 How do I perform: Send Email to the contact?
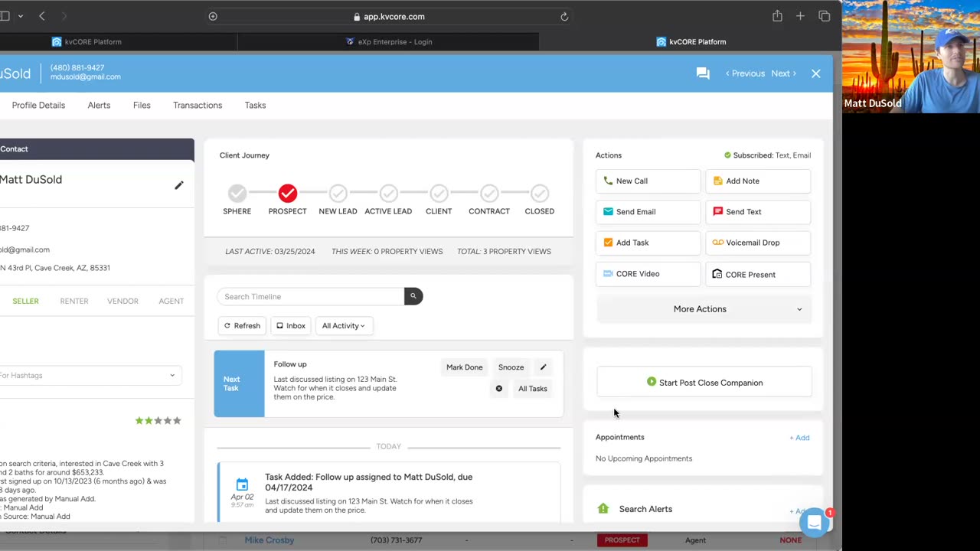click(648, 212)
